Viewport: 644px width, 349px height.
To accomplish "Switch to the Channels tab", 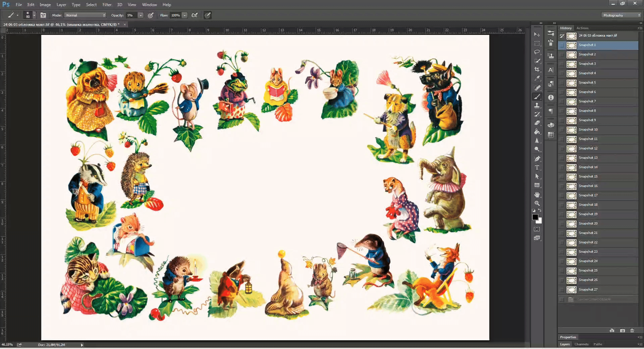I will pyautogui.click(x=581, y=344).
